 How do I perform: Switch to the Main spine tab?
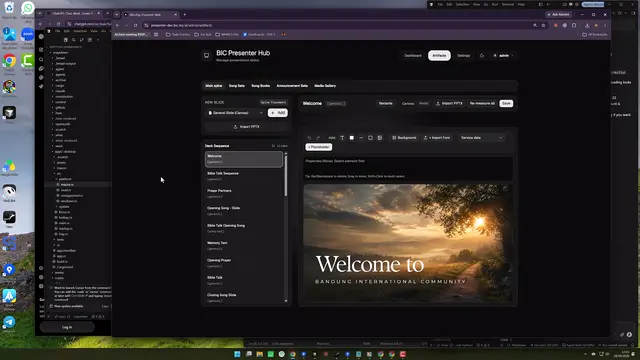tap(213, 86)
